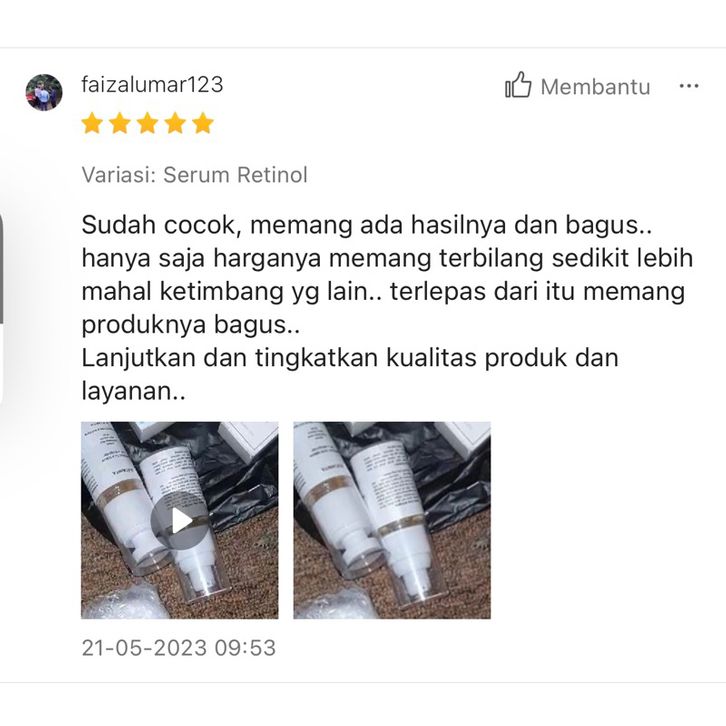This screenshot has width=726, height=726.
Task: Open the first review video thumbnail
Action: pos(180,520)
